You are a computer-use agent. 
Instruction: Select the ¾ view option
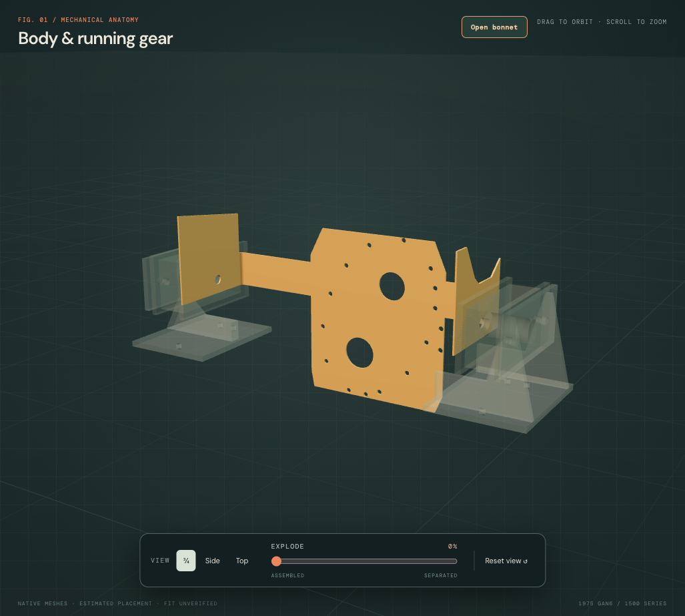tap(186, 561)
